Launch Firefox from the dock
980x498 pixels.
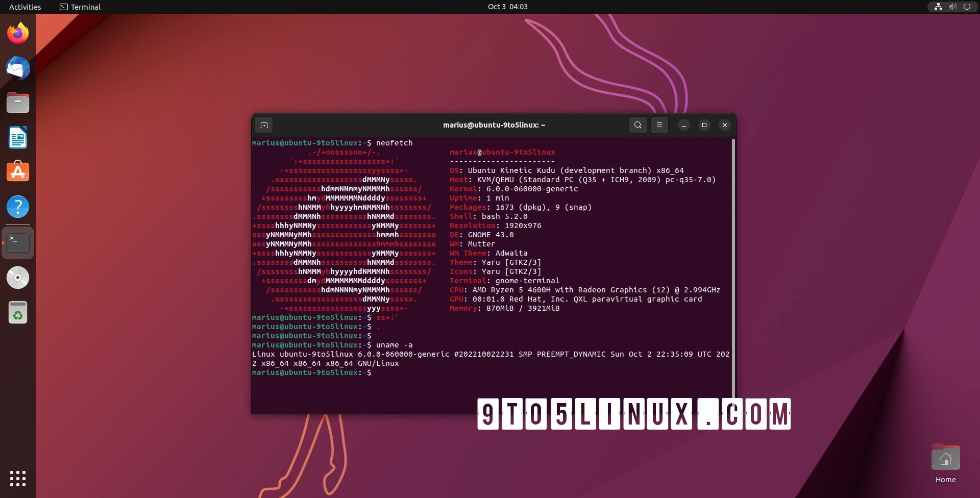[18, 33]
